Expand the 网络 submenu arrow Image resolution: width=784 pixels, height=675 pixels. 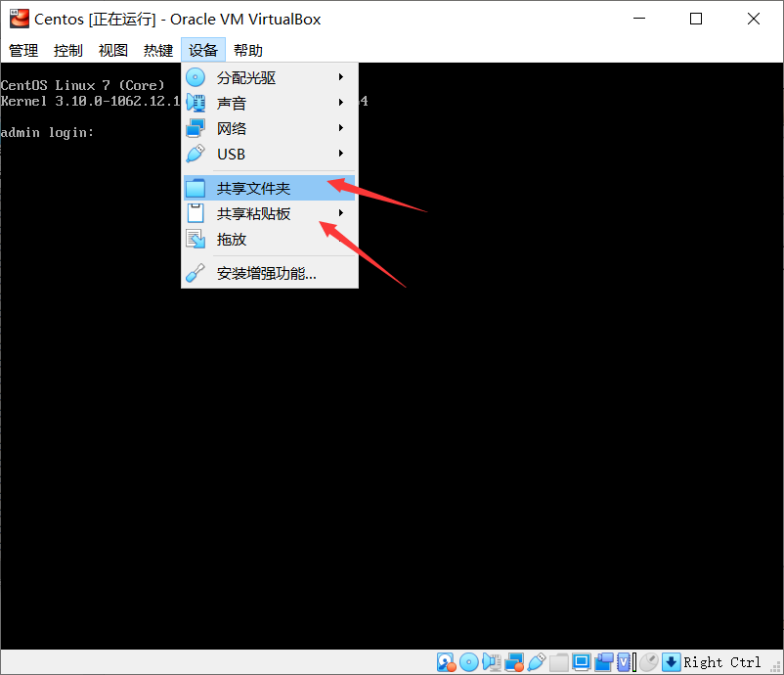coord(341,128)
